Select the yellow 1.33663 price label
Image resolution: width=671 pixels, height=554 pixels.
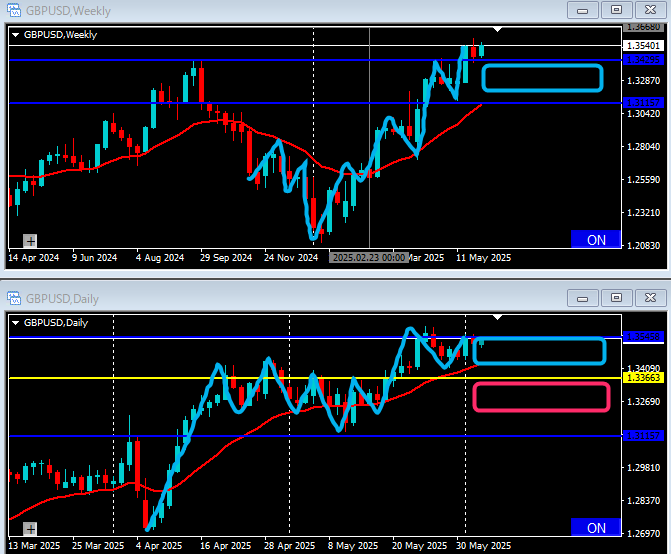pyautogui.click(x=643, y=378)
